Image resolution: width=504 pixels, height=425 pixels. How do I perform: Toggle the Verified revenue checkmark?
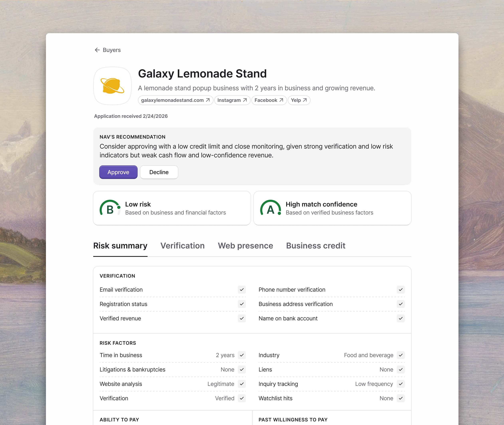(242, 318)
